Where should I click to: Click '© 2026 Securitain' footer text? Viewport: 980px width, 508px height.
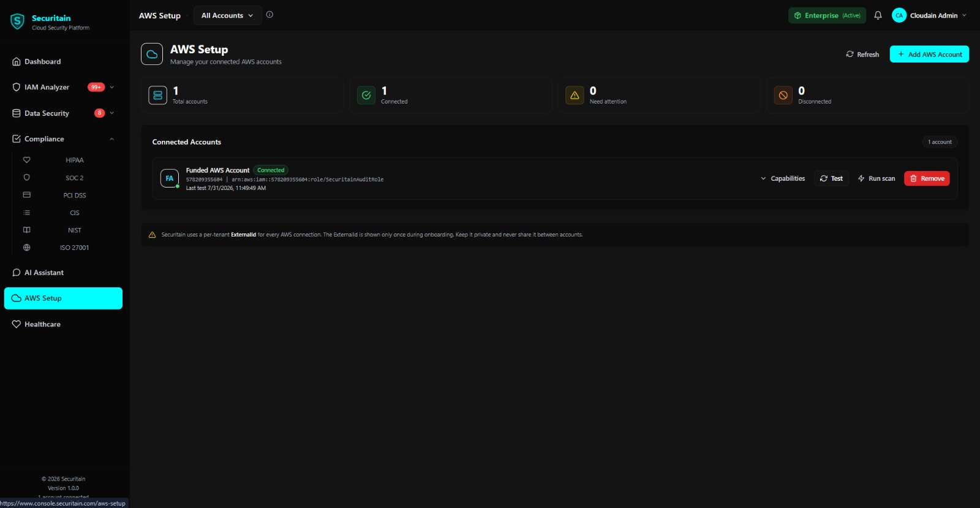[x=63, y=479]
